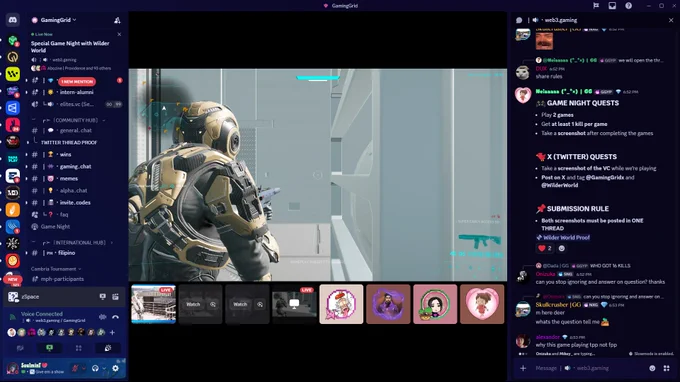Open the soundboard icon in voice controls
This screenshot has height=382, width=680.
pyautogui.click(x=108, y=348)
